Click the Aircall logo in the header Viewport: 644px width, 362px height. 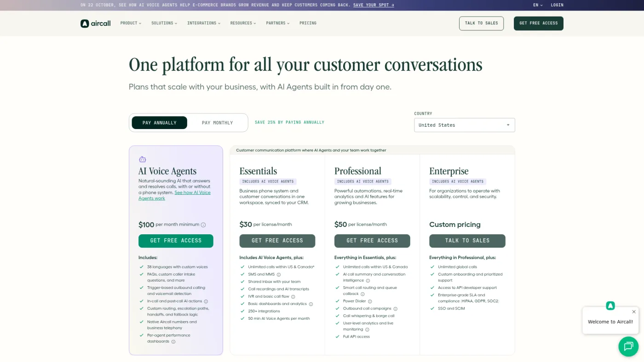click(x=96, y=23)
